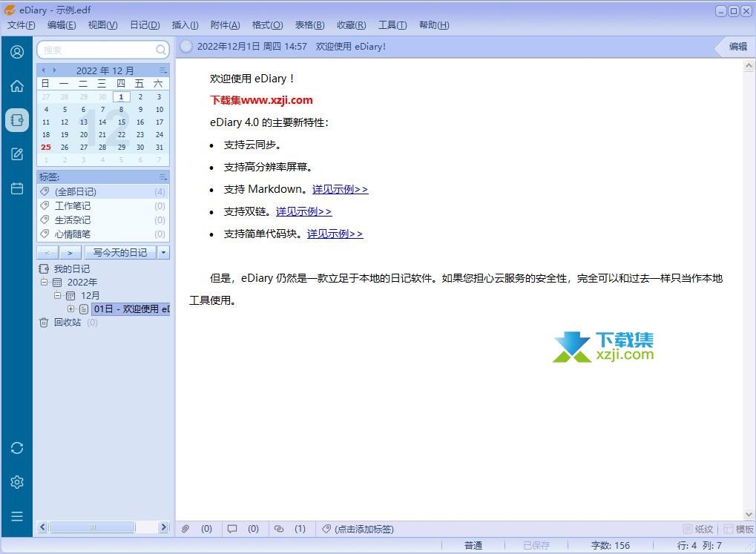Open the calendar view sidebar icon
This screenshot has width=756, height=554.
click(x=17, y=188)
